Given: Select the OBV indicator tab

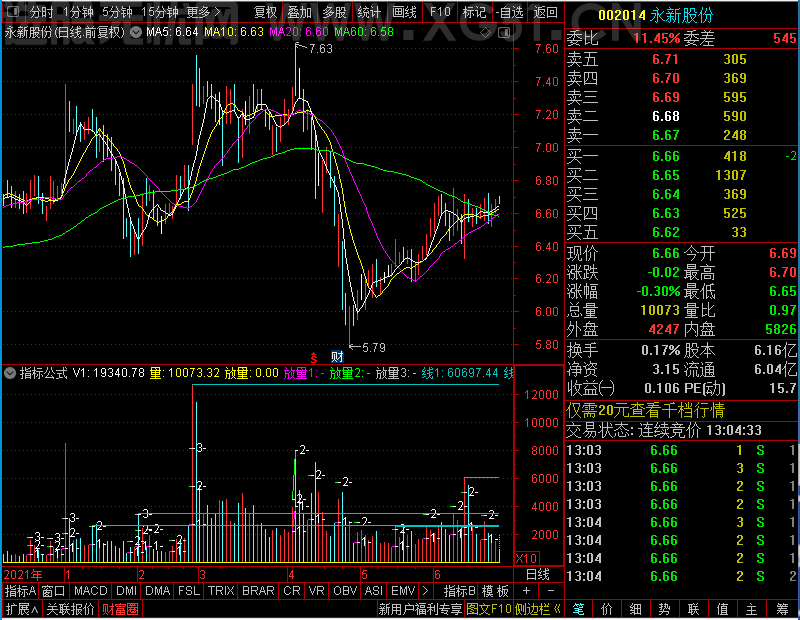Looking at the screenshot, I should [x=345, y=591].
